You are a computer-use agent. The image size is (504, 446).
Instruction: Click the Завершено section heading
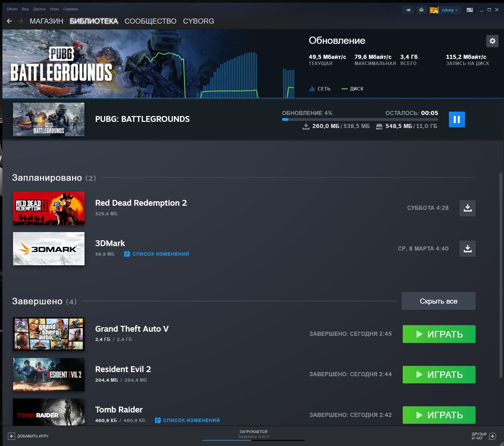pyautogui.click(x=37, y=301)
